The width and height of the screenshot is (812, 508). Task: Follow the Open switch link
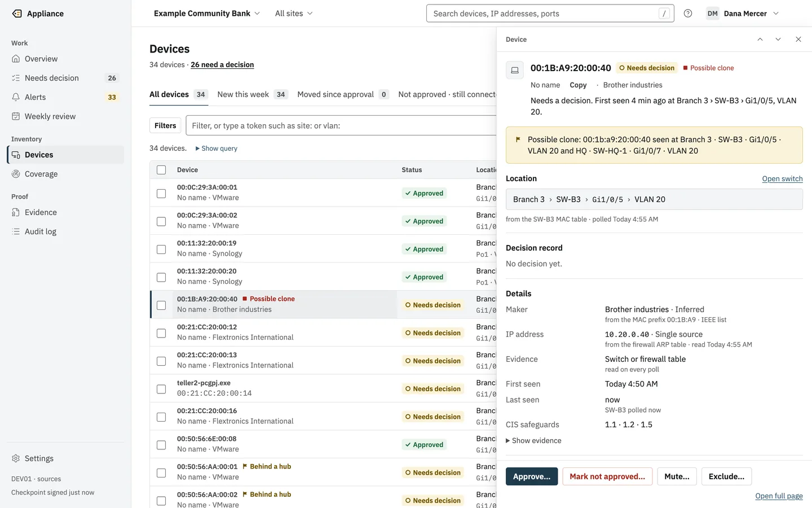click(782, 179)
